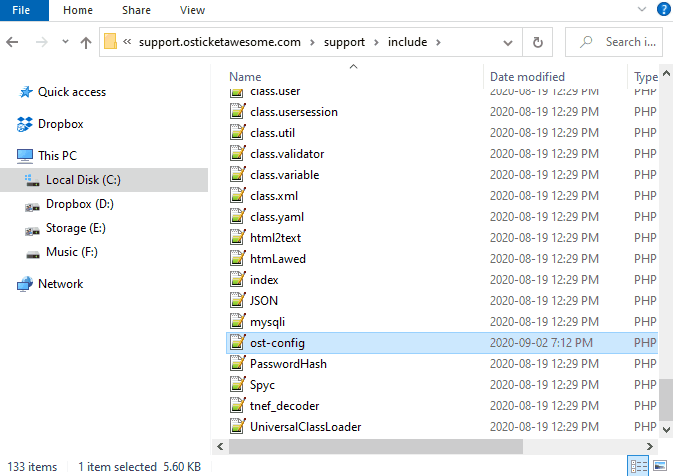Open Explorer help via question mark icon
The image size is (673, 476).
[x=664, y=9]
